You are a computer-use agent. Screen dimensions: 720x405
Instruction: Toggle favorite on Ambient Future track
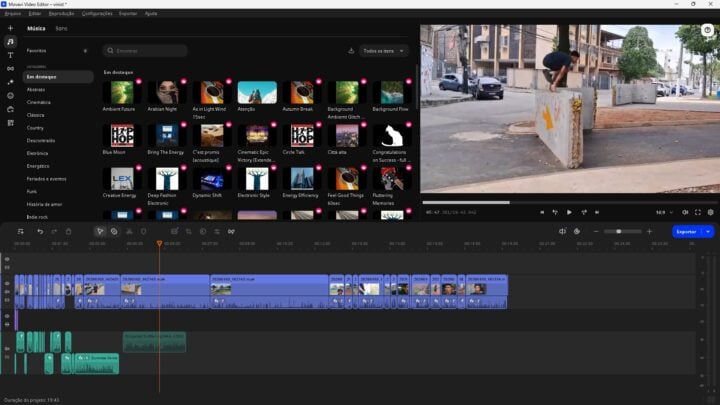[140, 82]
